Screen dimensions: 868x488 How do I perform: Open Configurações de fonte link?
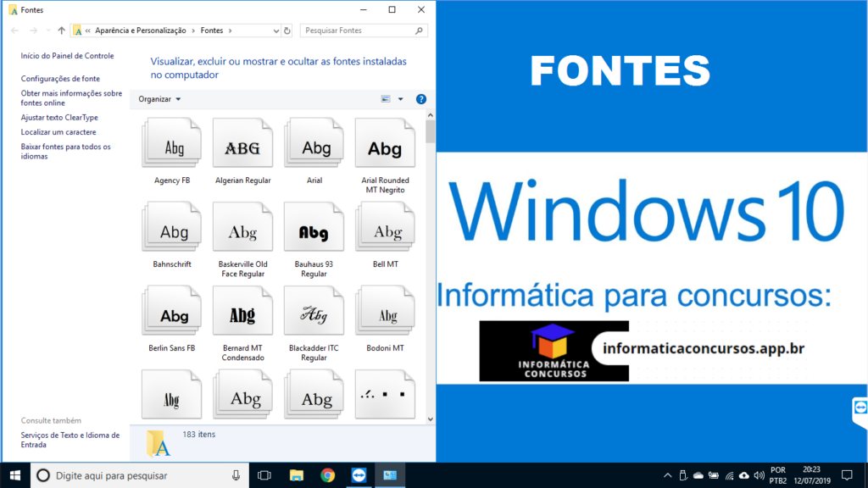pyautogui.click(x=60, y=79)
